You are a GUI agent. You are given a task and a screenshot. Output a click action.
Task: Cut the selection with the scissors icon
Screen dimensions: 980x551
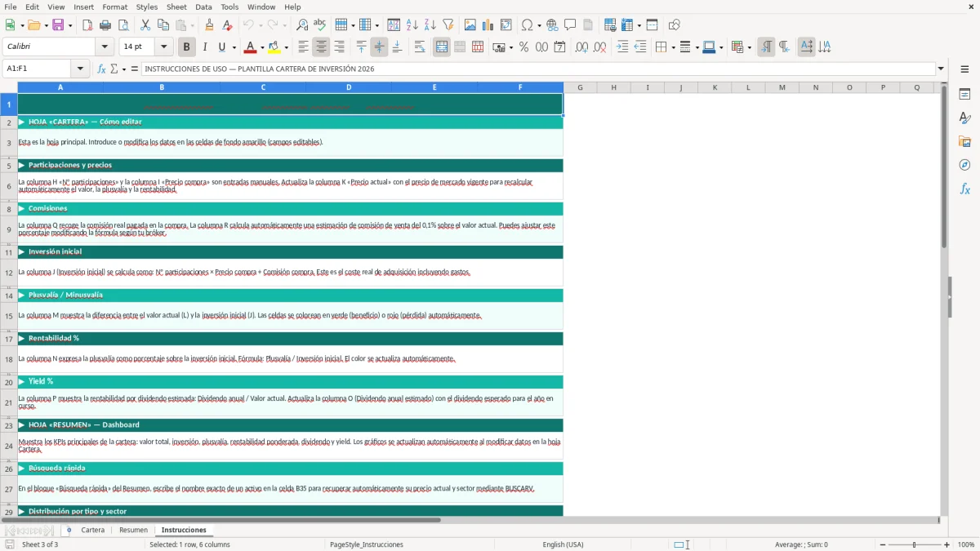tap(145, 25)
